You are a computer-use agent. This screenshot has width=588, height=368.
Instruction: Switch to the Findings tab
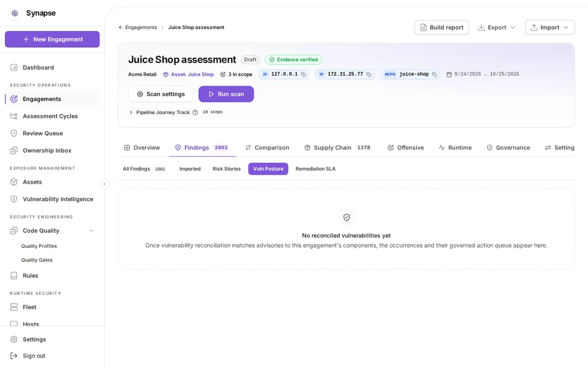coord(202,147)
